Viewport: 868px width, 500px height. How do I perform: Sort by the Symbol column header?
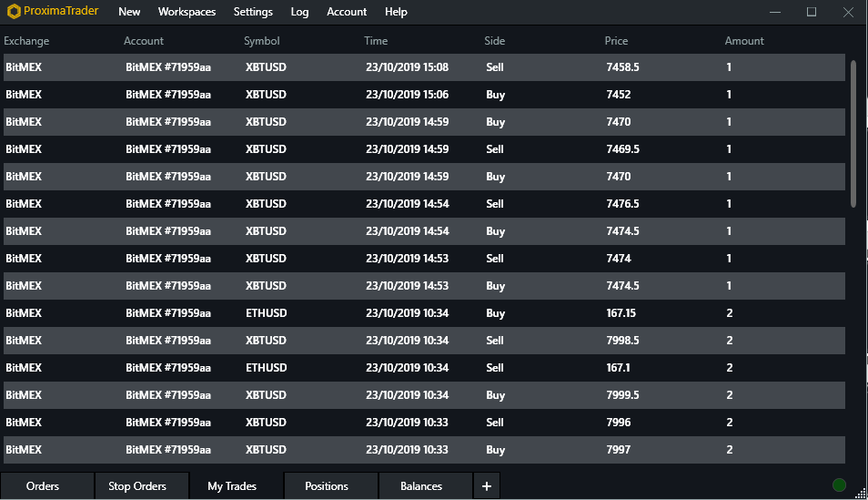[262, 40]
